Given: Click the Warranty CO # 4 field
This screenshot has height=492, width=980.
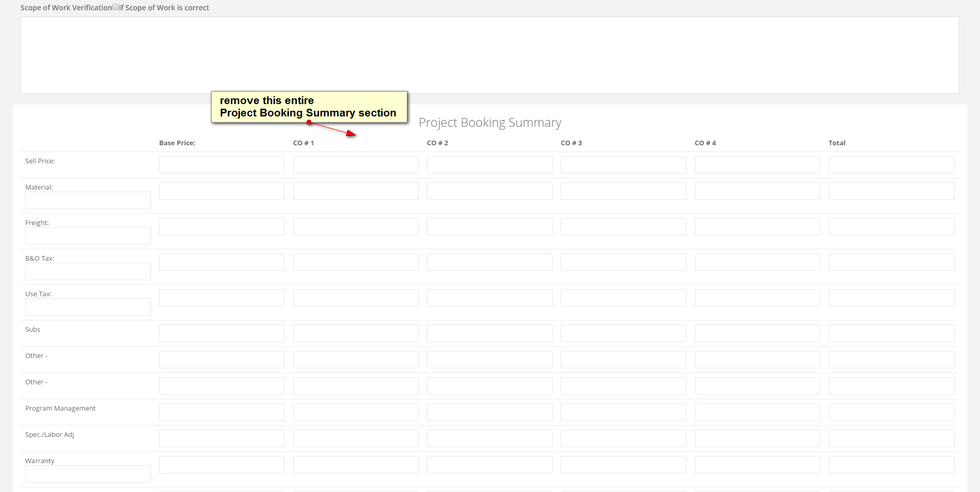Looking at the screenshot, I should (x=758, y=465).
